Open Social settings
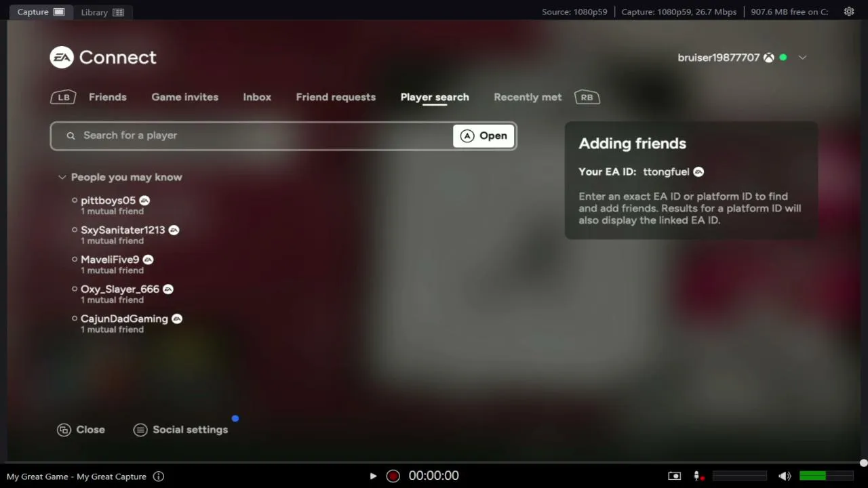Viewport: 868px width, 488px height. tap(191, 430)
